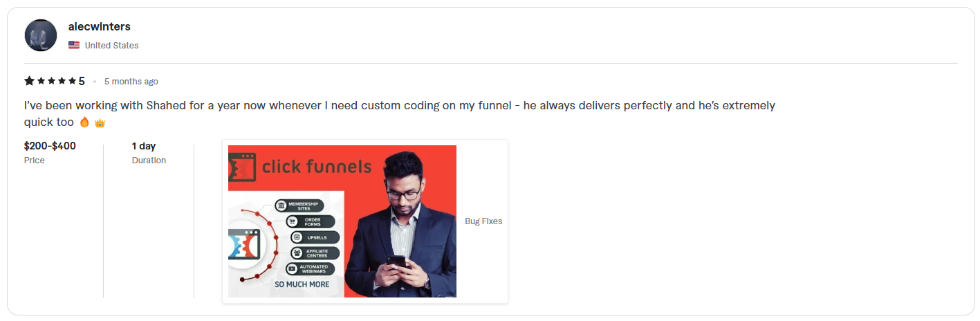980x321 pixels.
Task: Select the first star of the rating
Action: (x=29, y=82)
